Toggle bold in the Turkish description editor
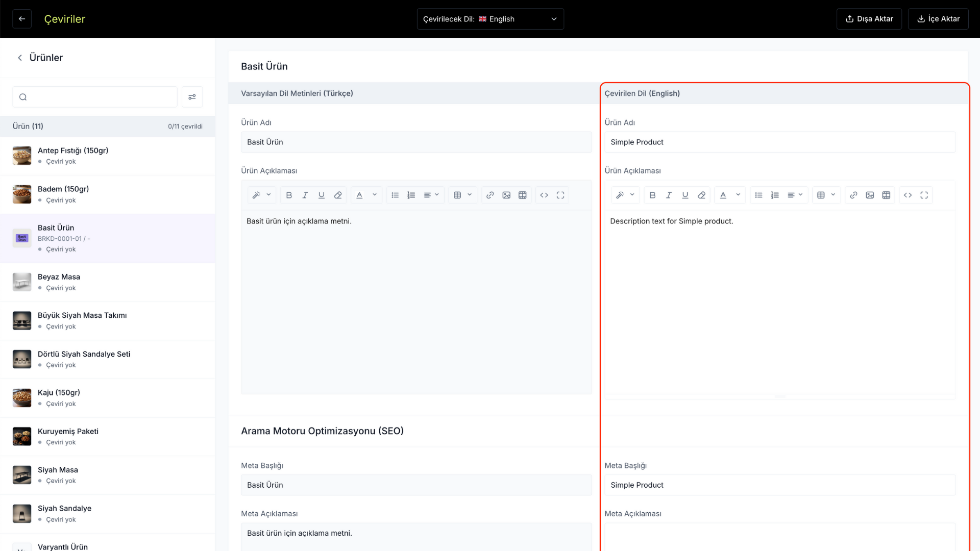Screen dimensions: 980x551 pyautogui.click(x=289, y=195)
